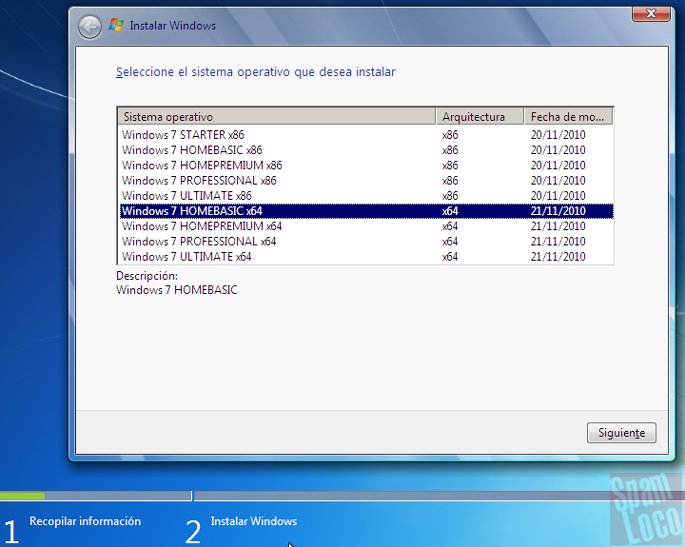685x547 pixels.
Task: Click the Descripción text Windows 7 HOMEBASIC
Action: coord(176,290)
